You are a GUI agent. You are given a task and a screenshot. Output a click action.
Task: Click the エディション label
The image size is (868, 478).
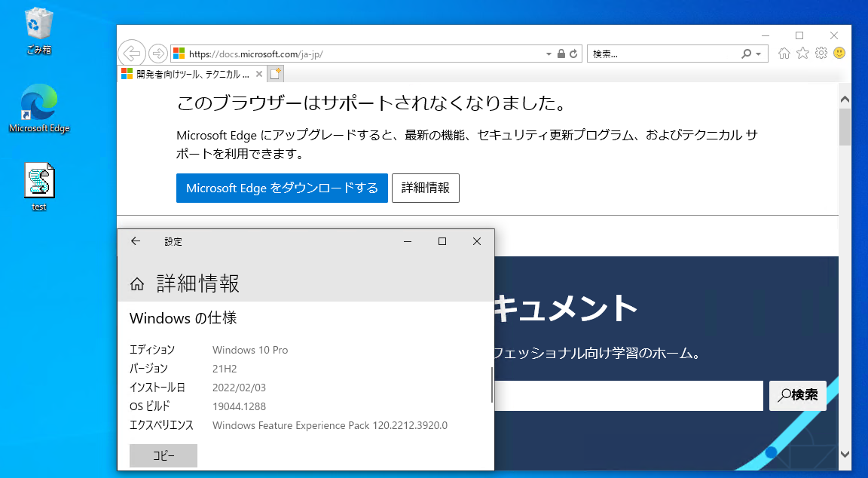[x=152, y=350]
